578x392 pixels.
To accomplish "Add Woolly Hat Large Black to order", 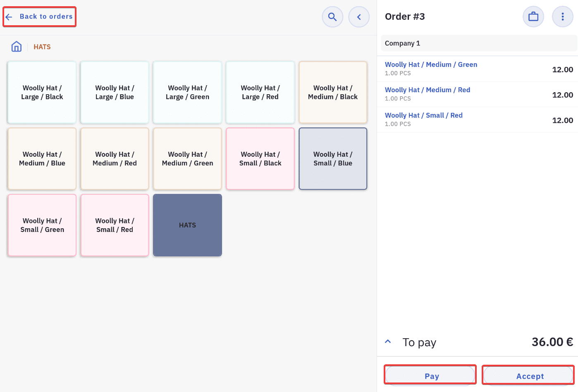I will coord(42,92).
